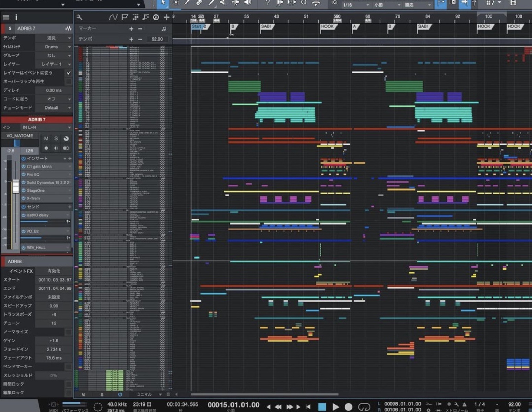Bypass the Pro EQ insert power button
Screen dimensions: 532x412
tap(24, 175)
